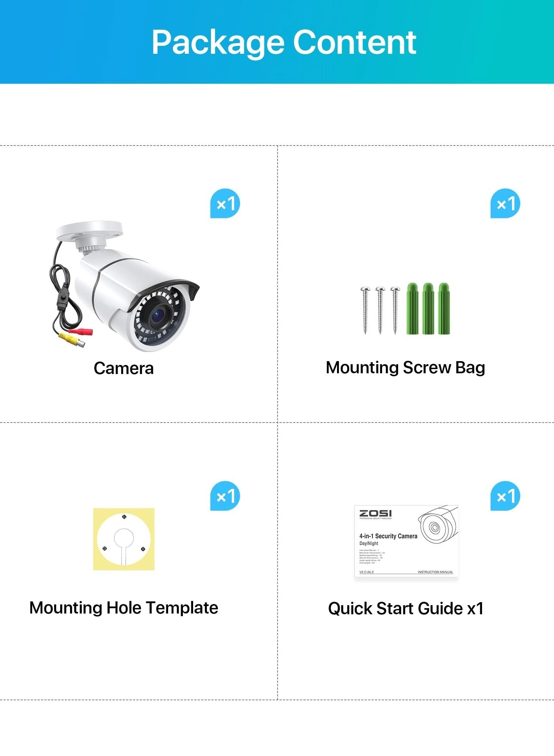Click the Quick Start Guide x1 label
This screenshot has height=756, width=554.
tap(406, 609)
